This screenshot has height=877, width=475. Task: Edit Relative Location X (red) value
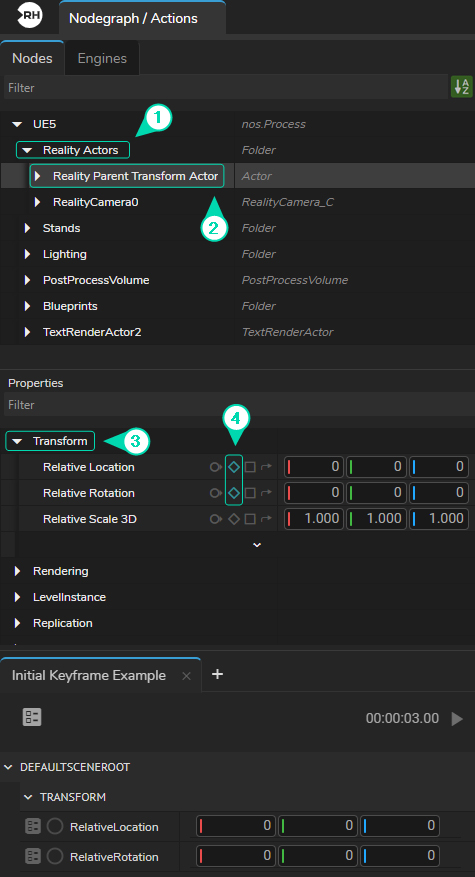pos(314,467)
